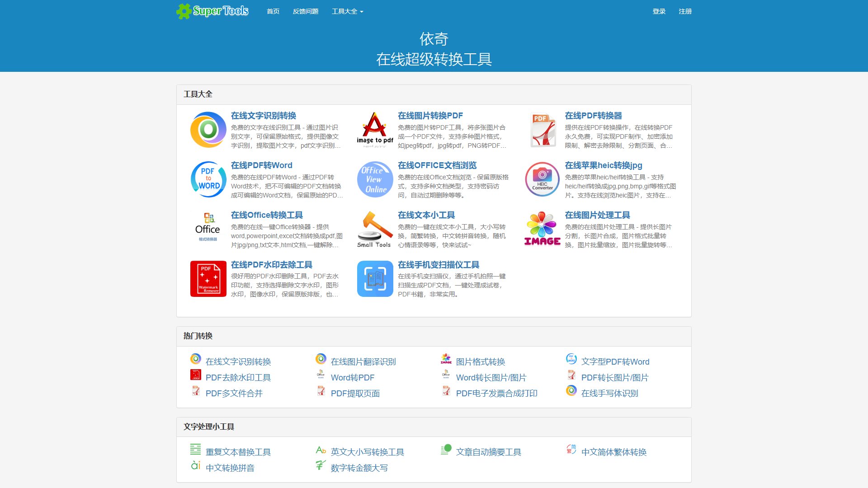This screenshot has height=488, width=868.
Task: Open the red PDF Watermark Remover icon
Action: [208, 279]
